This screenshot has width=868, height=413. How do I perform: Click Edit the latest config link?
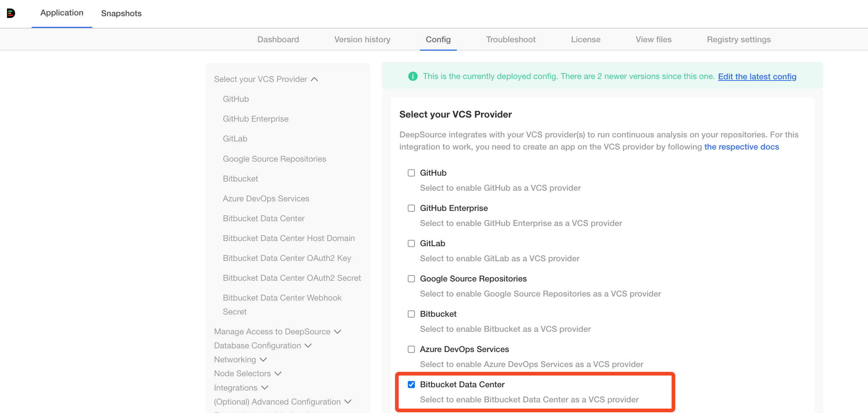click(x=757, y=77)
